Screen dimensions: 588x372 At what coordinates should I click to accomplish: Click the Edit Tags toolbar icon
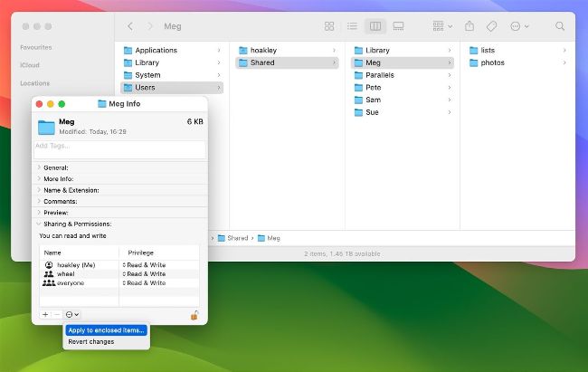492,26
